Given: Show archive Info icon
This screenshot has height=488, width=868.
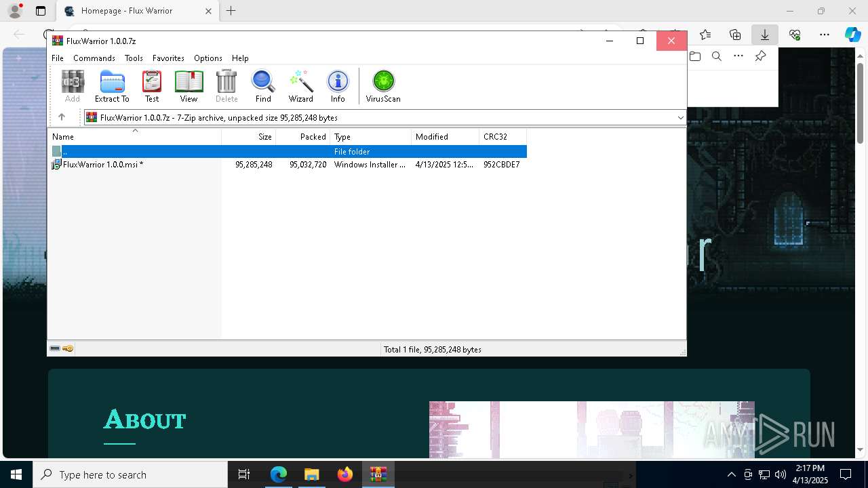Looking at the screenshot, I should pyautogui.click(x=338, y=86).
